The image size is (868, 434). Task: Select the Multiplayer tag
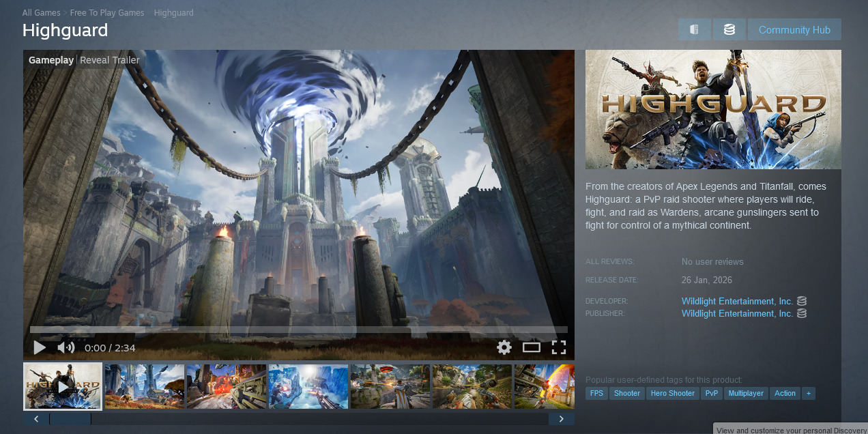point(746,393)
